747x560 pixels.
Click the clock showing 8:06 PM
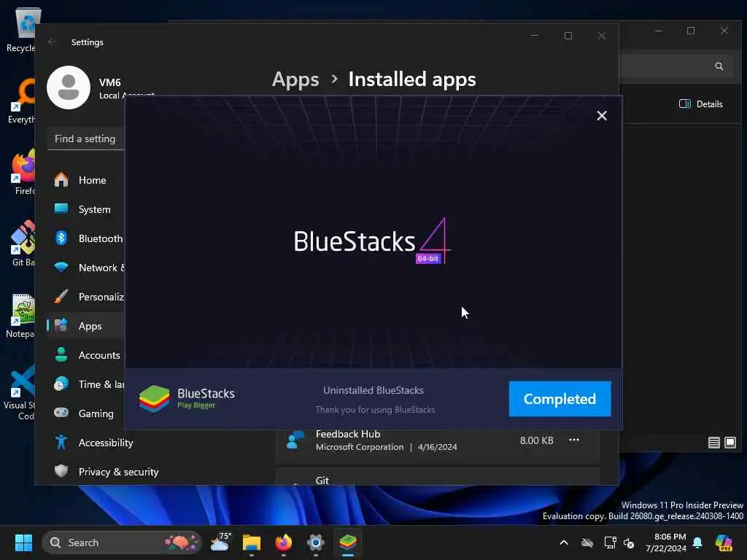pos(666,542)
